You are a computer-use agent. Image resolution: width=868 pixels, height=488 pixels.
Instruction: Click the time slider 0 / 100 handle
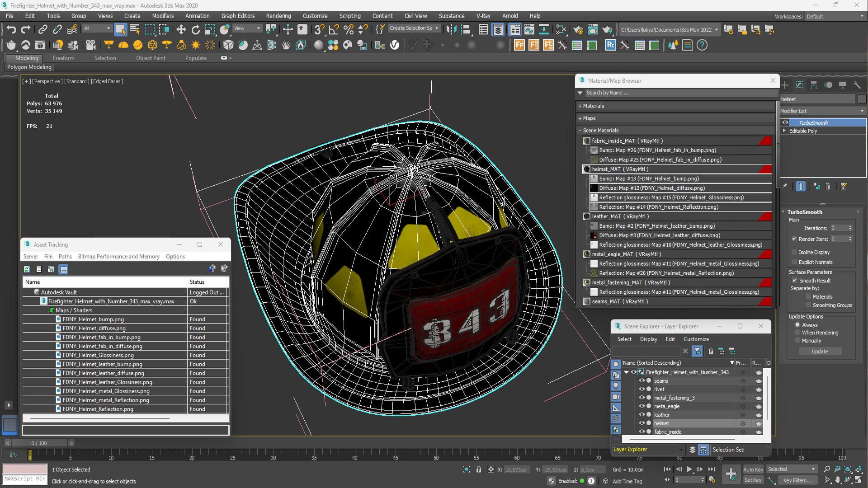click(x=39, y=443)
